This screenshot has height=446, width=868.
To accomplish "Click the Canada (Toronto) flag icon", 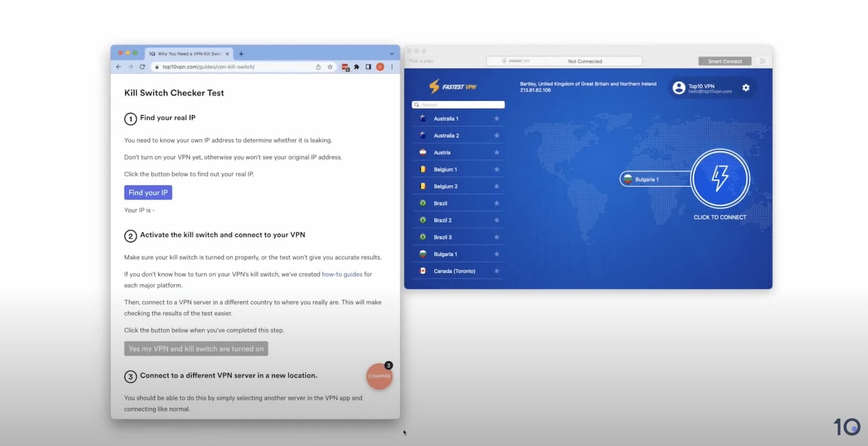I will [423, 271].
